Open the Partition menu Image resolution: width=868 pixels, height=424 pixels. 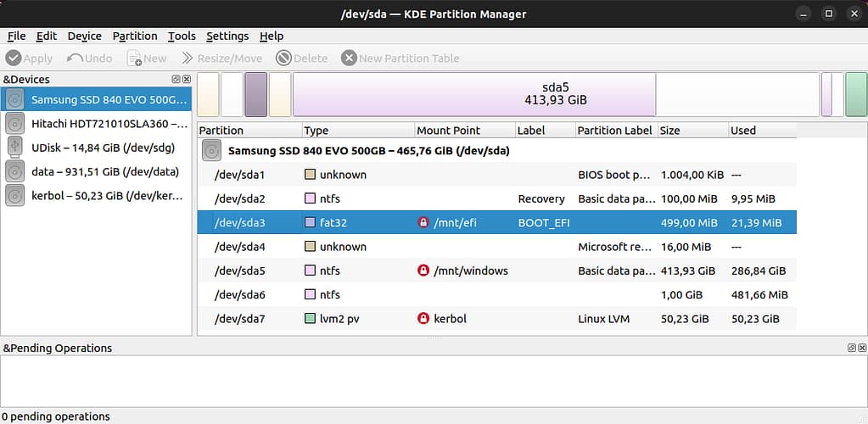[135, 36]
